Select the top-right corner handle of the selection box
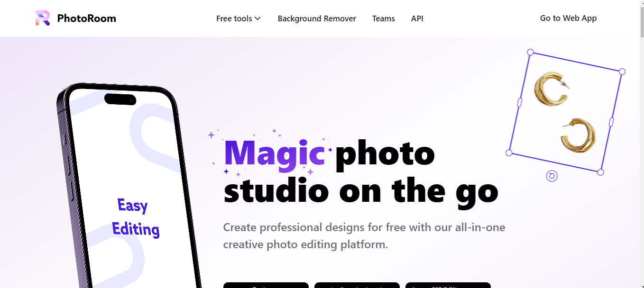Screen dimensions: 644x288 pos(622,72)
